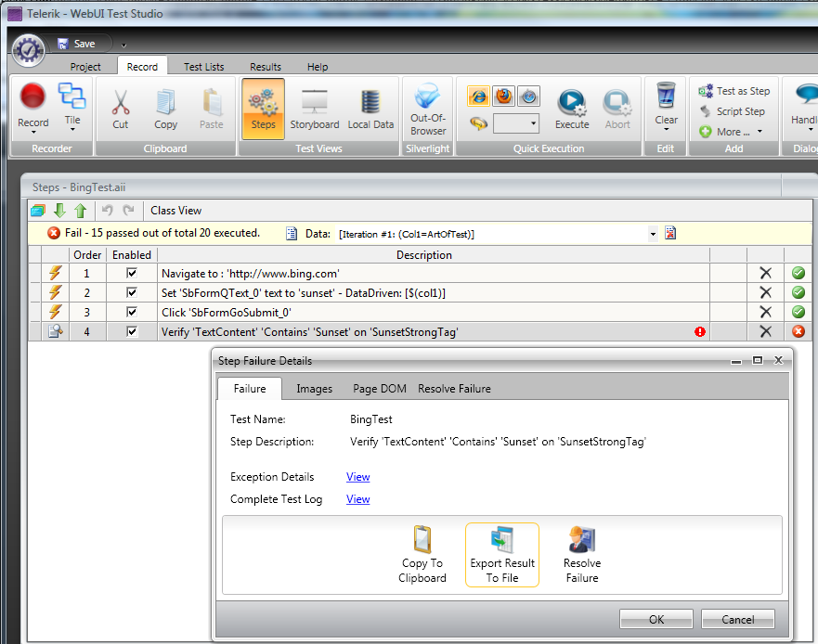Open quick access toolbar customize arrow
The image size is (818, 644).
click(123, 45)
